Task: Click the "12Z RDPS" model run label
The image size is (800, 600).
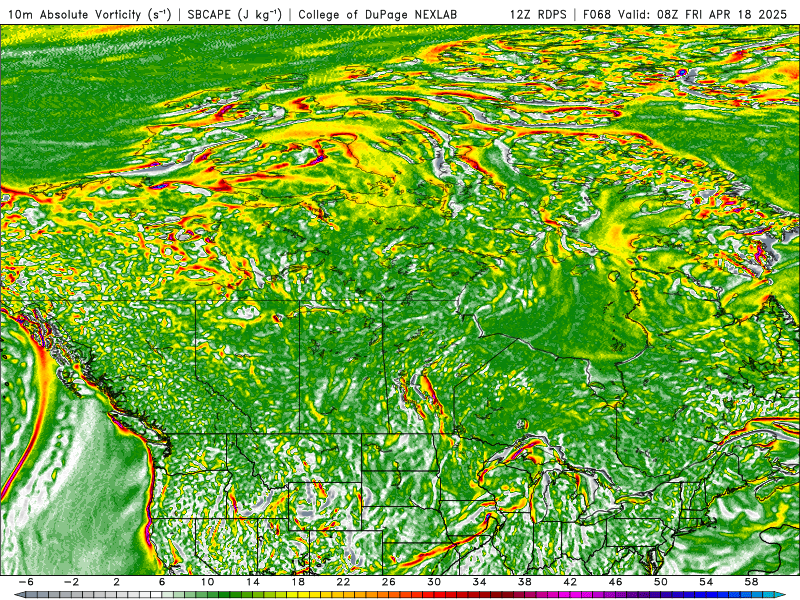Action: pos(538,14)
